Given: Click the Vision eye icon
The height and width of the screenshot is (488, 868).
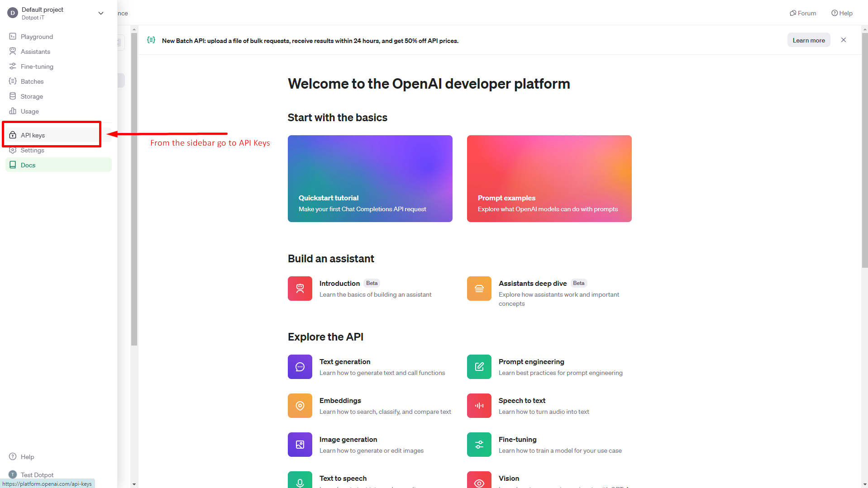Looking at the screenshot, I should (x=479, y=480).
